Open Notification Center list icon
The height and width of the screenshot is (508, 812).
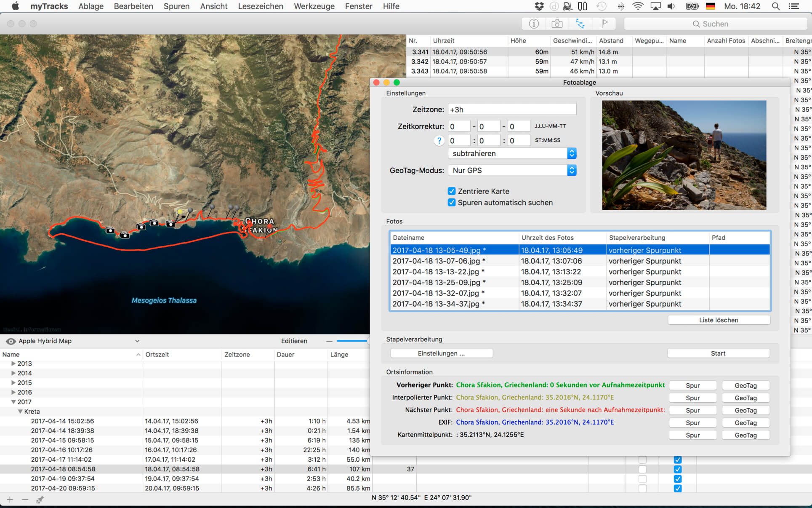794,6
